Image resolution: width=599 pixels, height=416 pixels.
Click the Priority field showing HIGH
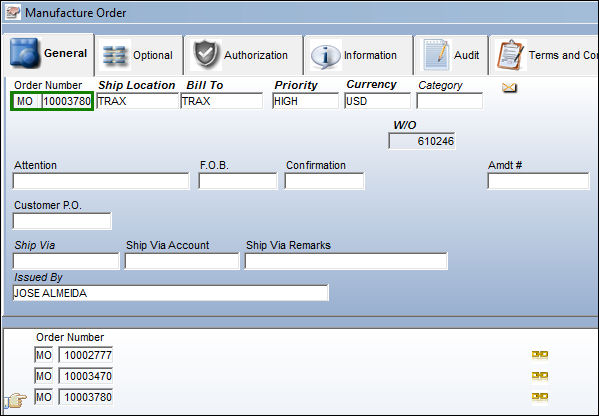click(x=305, y=101)
